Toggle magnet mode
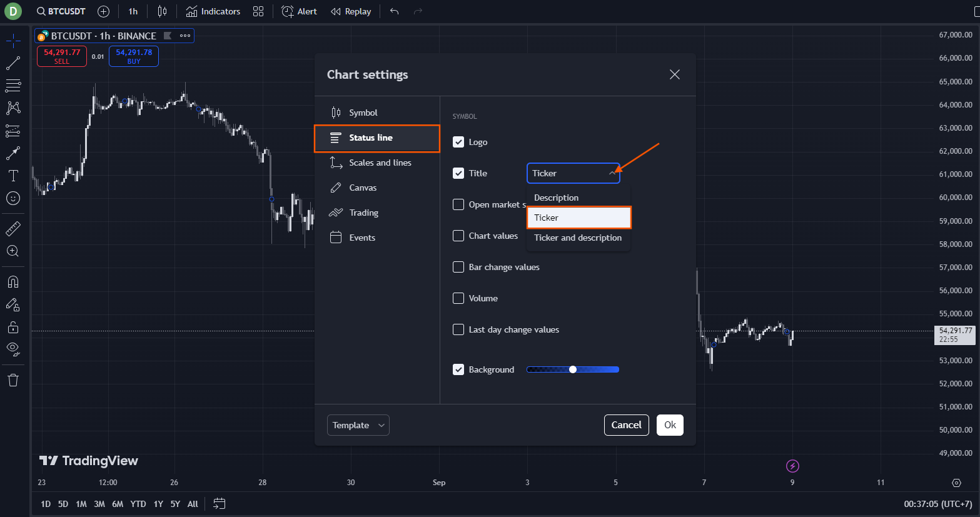Image resolution: width=980 pixels, height=517 pixels. (x=13, y=282)
